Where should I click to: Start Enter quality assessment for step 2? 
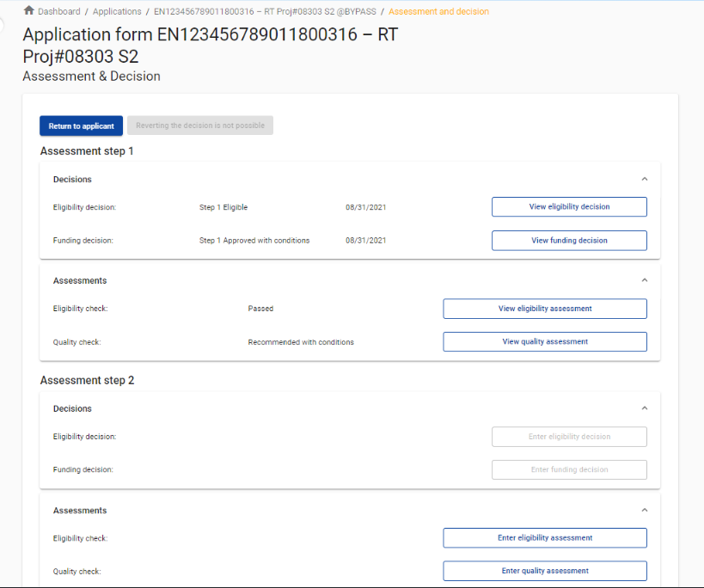(x=545, y=571)
